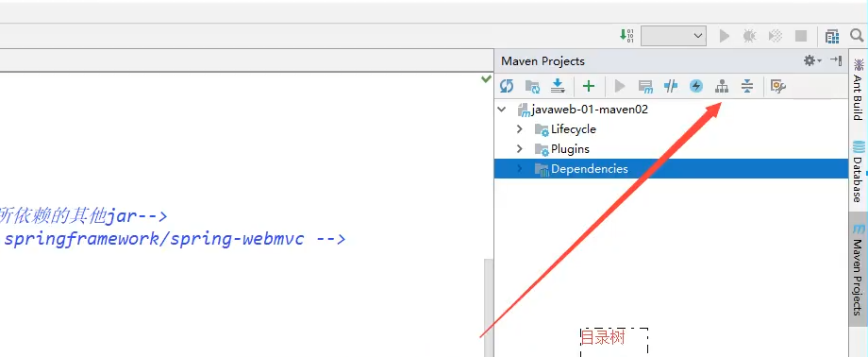Viewport: 868px width, 357px height.
Task: Click the editor vertical scrollbar
Action: coord(488,308)
